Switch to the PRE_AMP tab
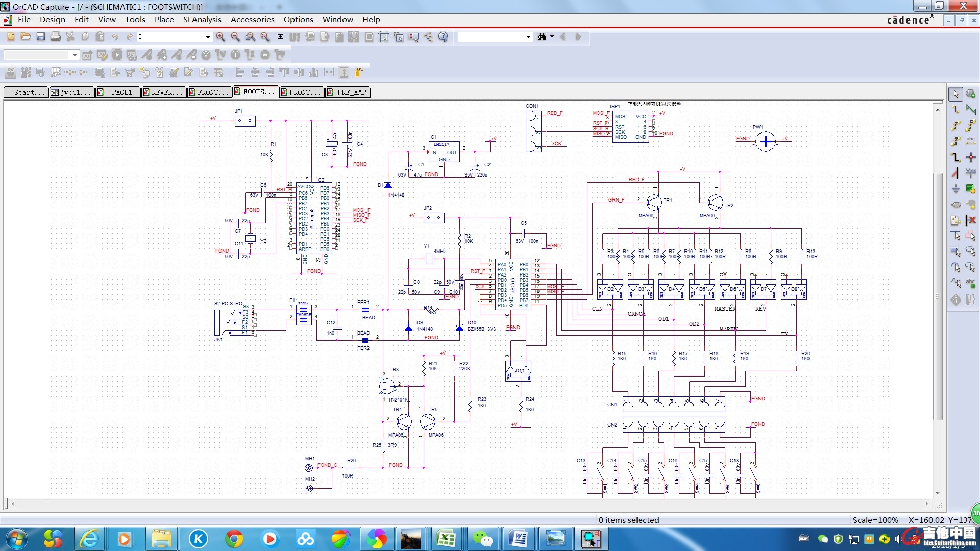980x551 pixels. [x=347, y=92]
